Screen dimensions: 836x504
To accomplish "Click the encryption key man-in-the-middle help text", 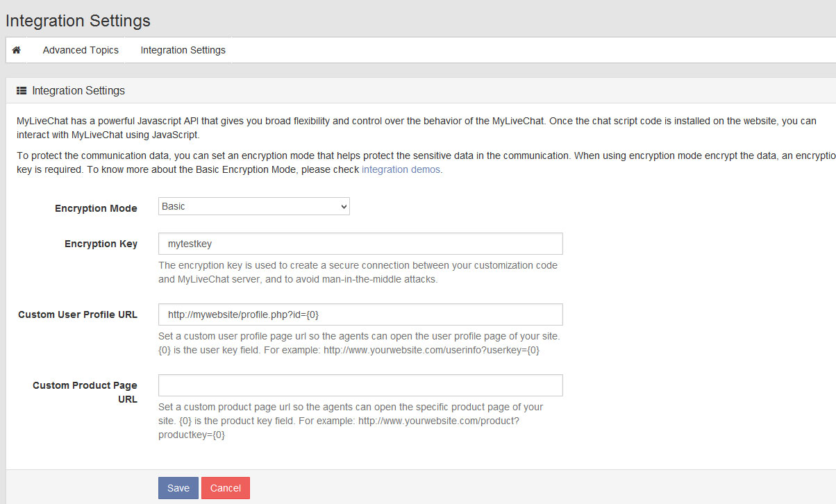I will click(358, 272).
